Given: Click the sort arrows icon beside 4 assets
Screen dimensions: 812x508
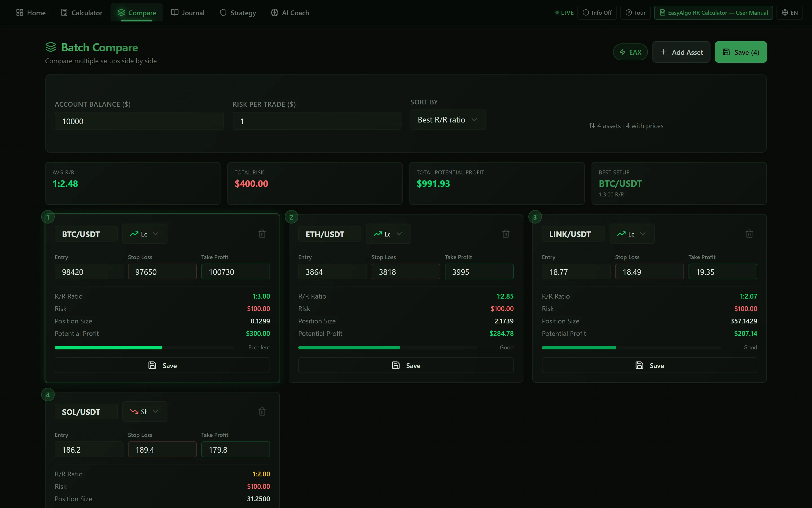Looking at the screenshot, I should coord(592,125).
